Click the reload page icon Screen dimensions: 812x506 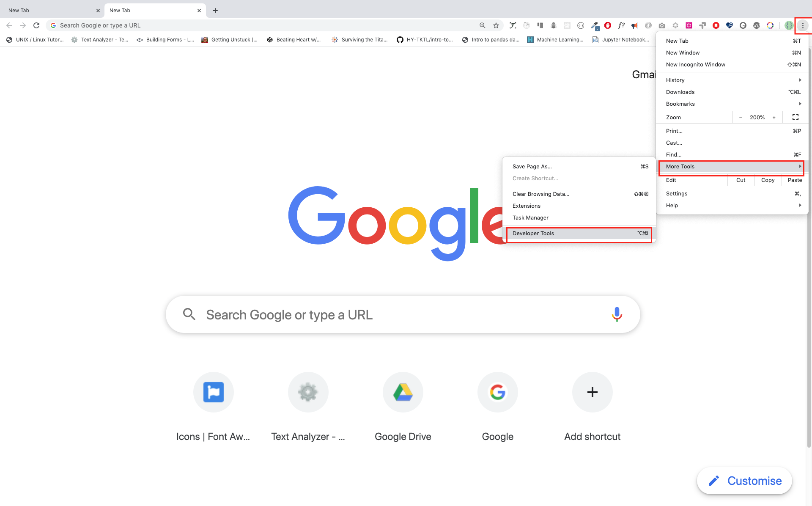click(x=36, y=25)
